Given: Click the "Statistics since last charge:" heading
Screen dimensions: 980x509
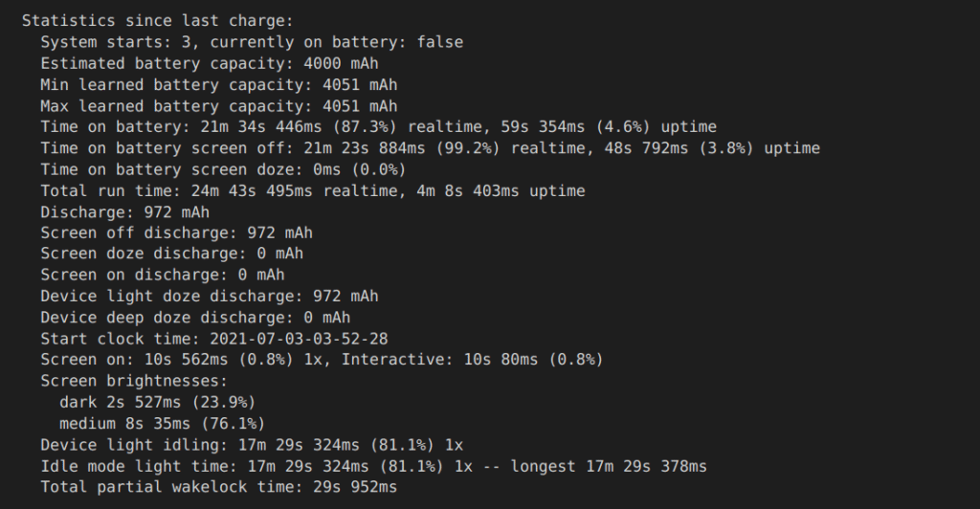Looking at the screenshot, I should pyautogui.click(x=157, y=20).
